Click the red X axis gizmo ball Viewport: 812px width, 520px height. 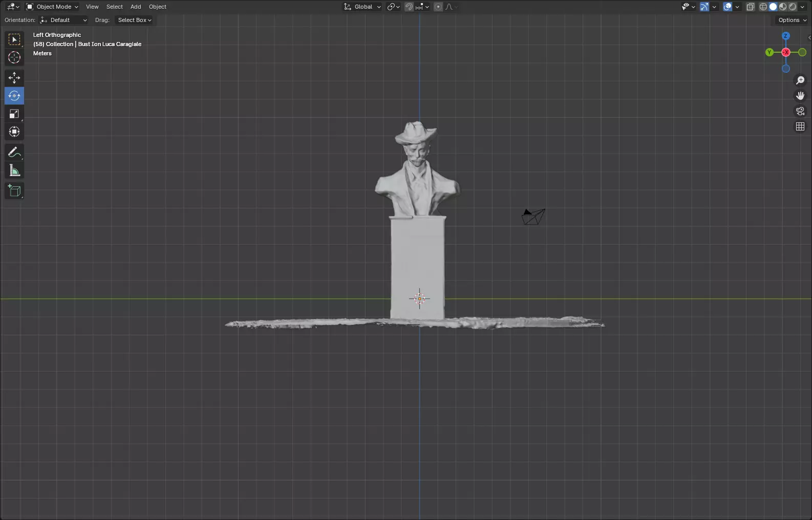tap(786, 52)
